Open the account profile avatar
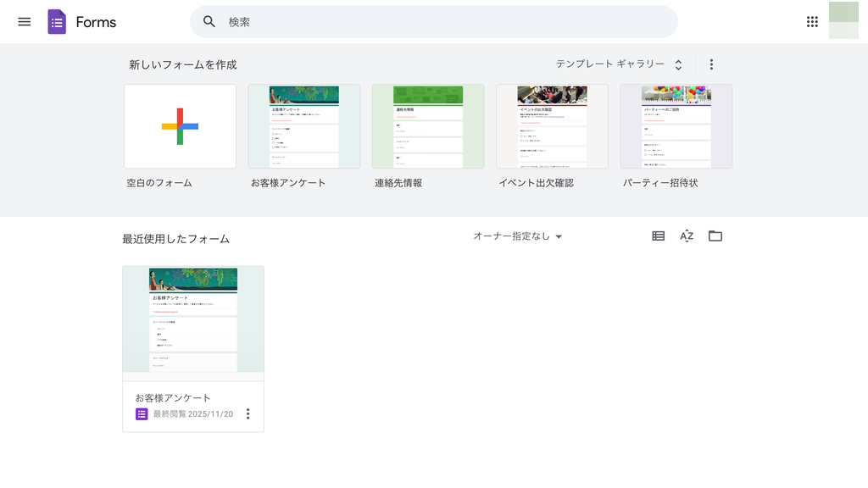The height and width of the screenshot is (488, 868). coord(843,20)
